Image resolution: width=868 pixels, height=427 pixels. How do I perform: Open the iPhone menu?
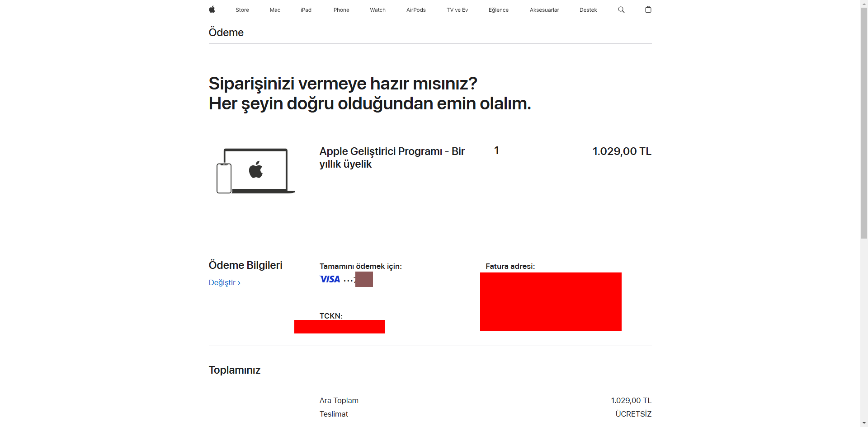coord(341,10)
